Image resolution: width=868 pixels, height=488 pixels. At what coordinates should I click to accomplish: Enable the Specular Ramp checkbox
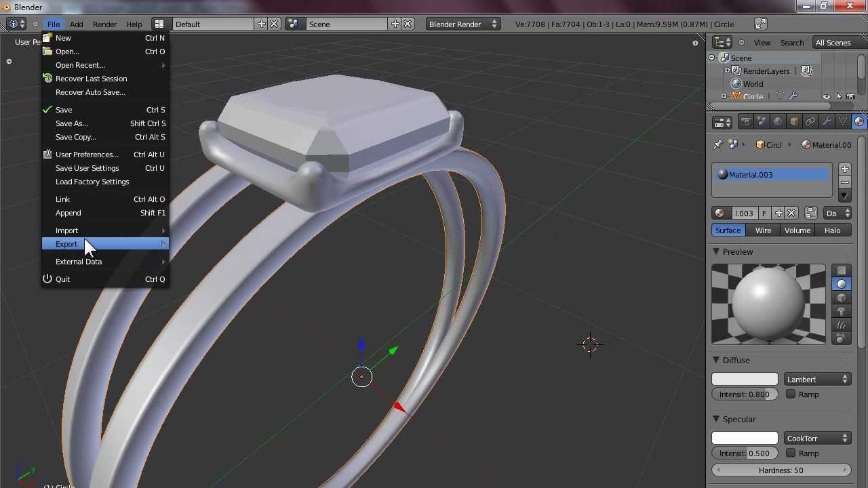(791, 453)
